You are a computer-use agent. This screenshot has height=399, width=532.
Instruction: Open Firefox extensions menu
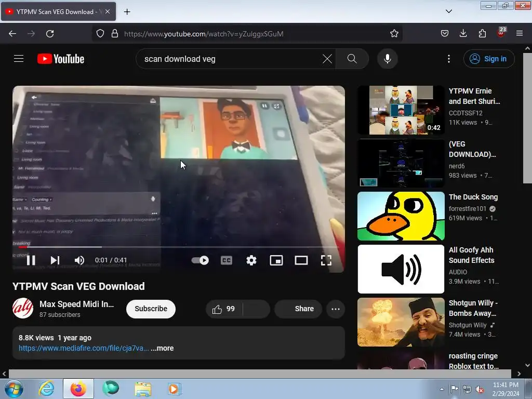tap(482, 34)
